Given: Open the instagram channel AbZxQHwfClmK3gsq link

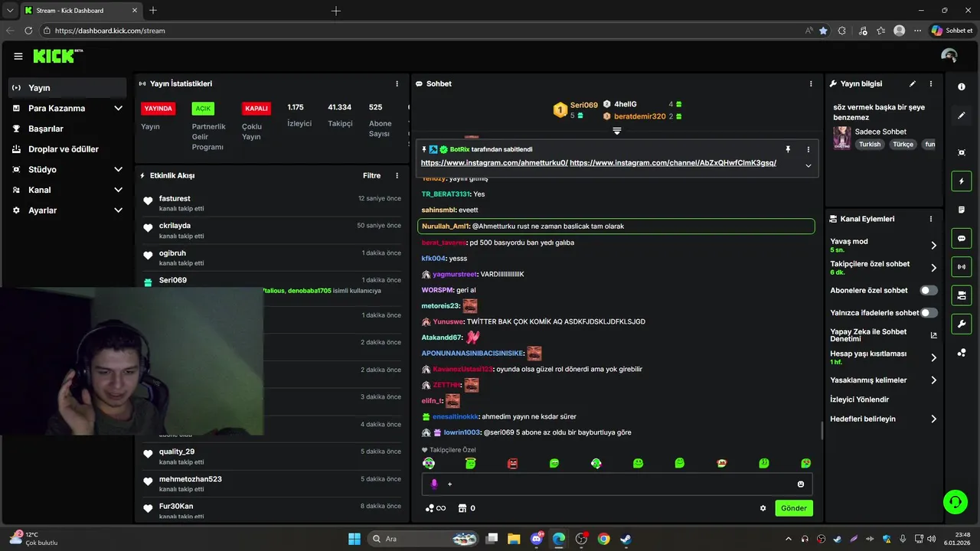Looking at the screenshot, I should click(x=673, y=163).
